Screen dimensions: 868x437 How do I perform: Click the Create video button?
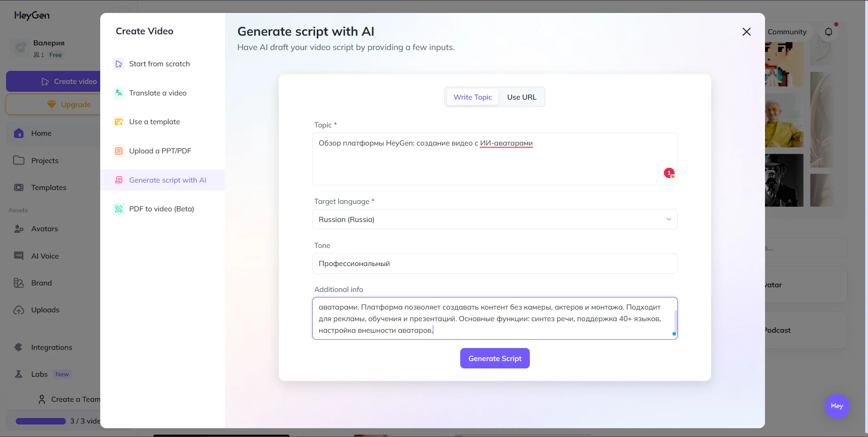click(53, 82)
